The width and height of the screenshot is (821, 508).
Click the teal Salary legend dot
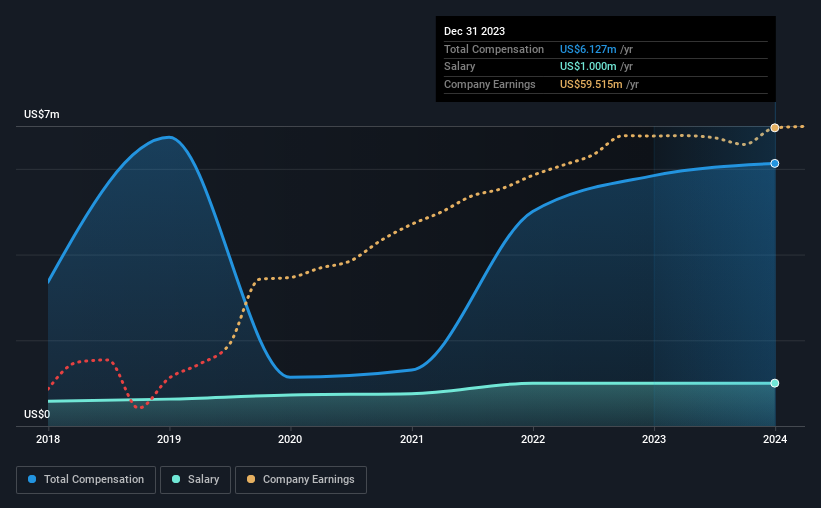pos(176,479)
